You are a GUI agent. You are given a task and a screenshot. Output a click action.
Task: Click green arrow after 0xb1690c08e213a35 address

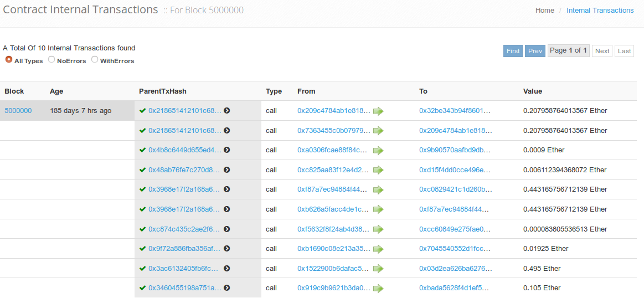(378, 249)
